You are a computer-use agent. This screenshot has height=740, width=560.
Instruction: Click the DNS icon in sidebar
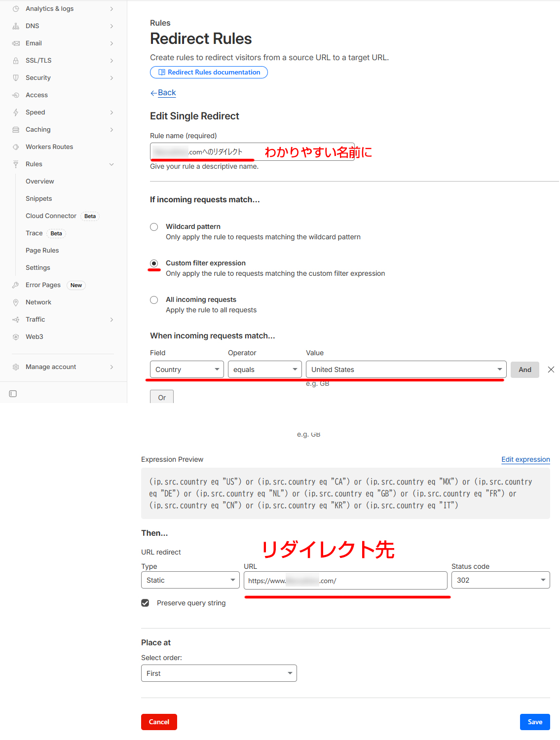pyautogui.click(x=16, y=26)
